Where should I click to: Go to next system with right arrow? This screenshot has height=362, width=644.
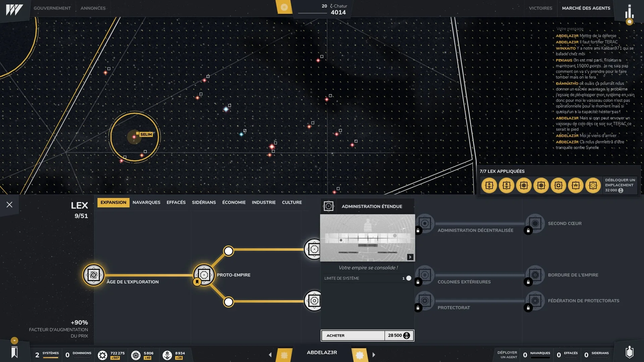[x=374, y=355]
